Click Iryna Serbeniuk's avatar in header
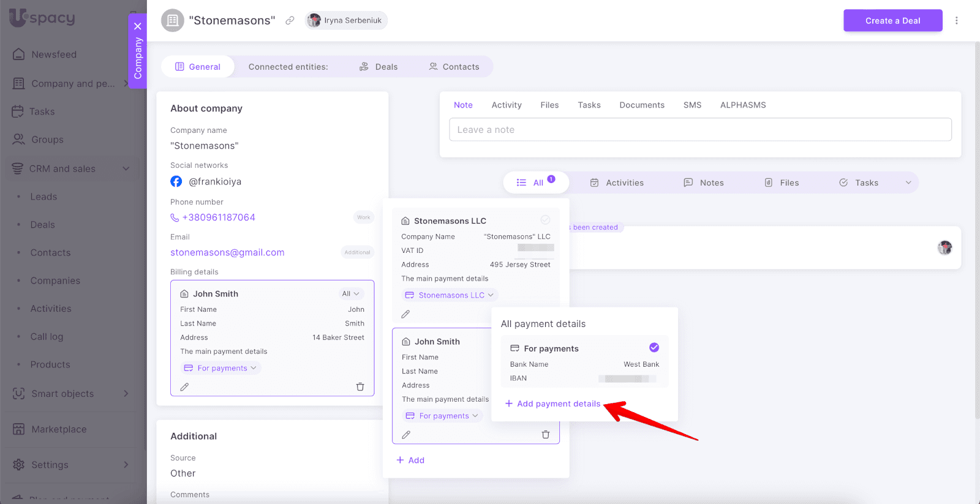Viewport: 980px width, 504px height. coord(314,20)
